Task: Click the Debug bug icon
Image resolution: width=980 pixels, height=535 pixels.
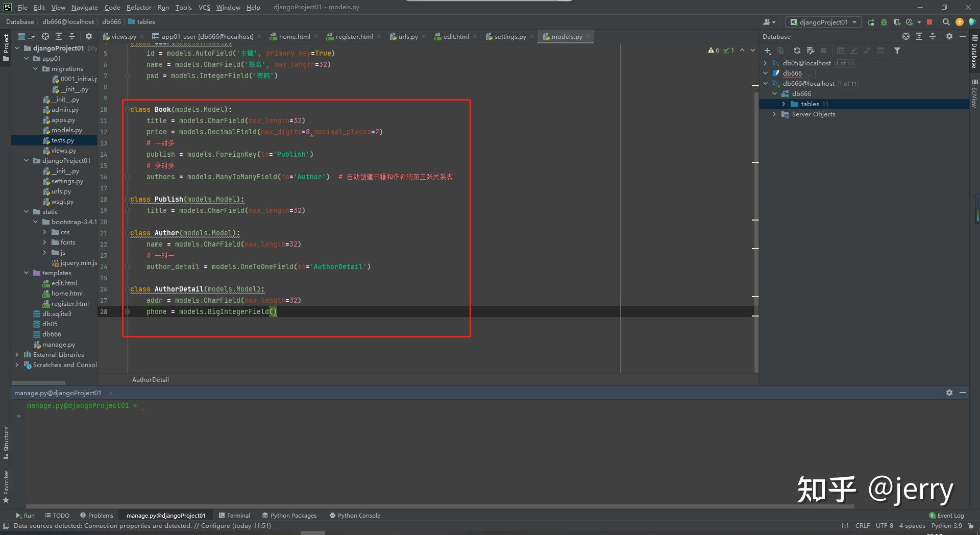Action: 884,22
